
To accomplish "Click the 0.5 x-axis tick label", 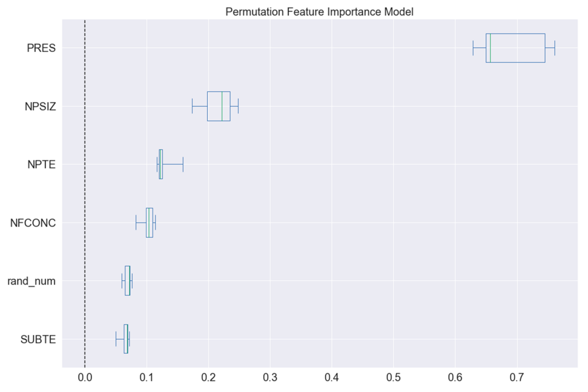I will [x=393, y=378].
